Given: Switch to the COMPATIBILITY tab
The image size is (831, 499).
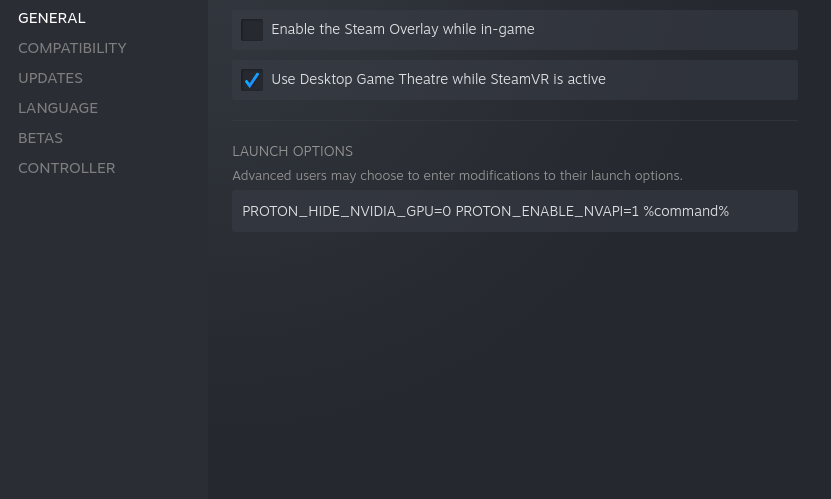Looking at the screenshot, I should tap(72, 48).
